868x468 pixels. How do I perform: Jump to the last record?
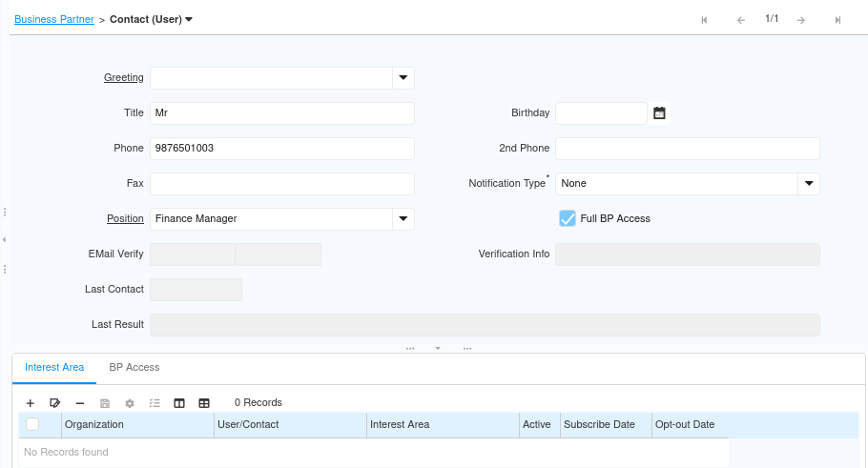click(837, 20)
